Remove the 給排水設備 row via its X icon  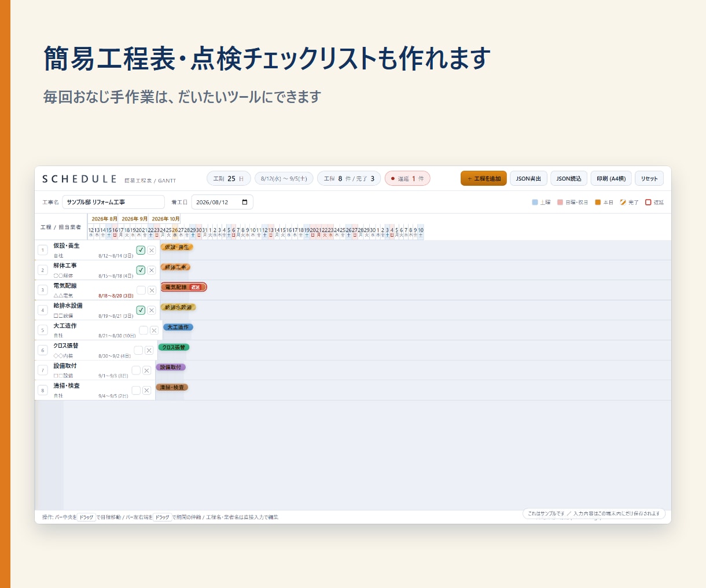pyautogui.click(x=151, y=310)
